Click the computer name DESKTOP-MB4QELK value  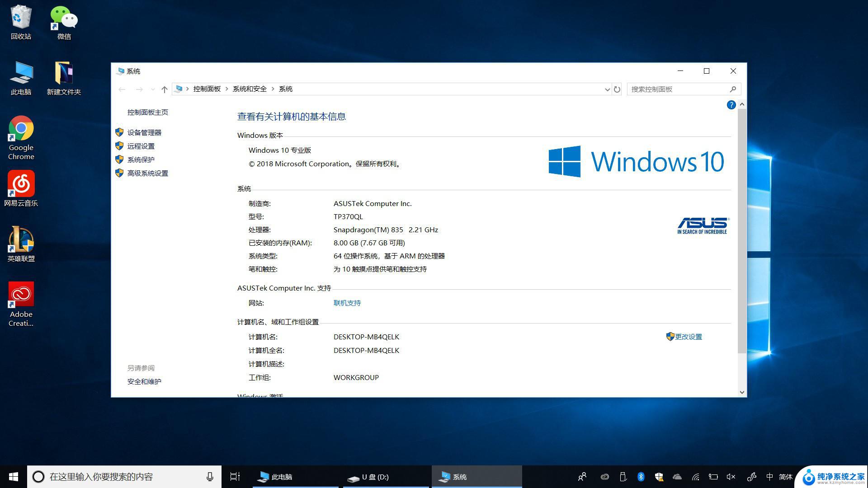(366, 337)
